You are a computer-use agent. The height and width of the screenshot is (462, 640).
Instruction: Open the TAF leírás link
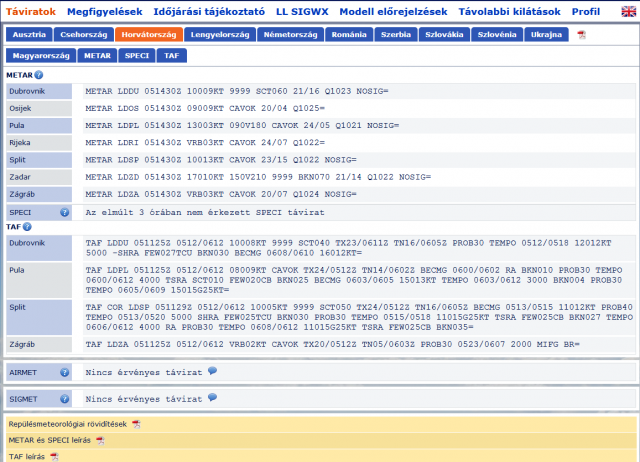[x=27, y=456]
